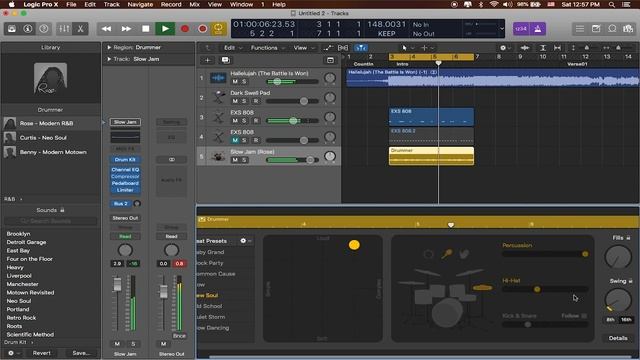Click the Revert button in Library
640x360 pixels.
click(x=42, y=353)
